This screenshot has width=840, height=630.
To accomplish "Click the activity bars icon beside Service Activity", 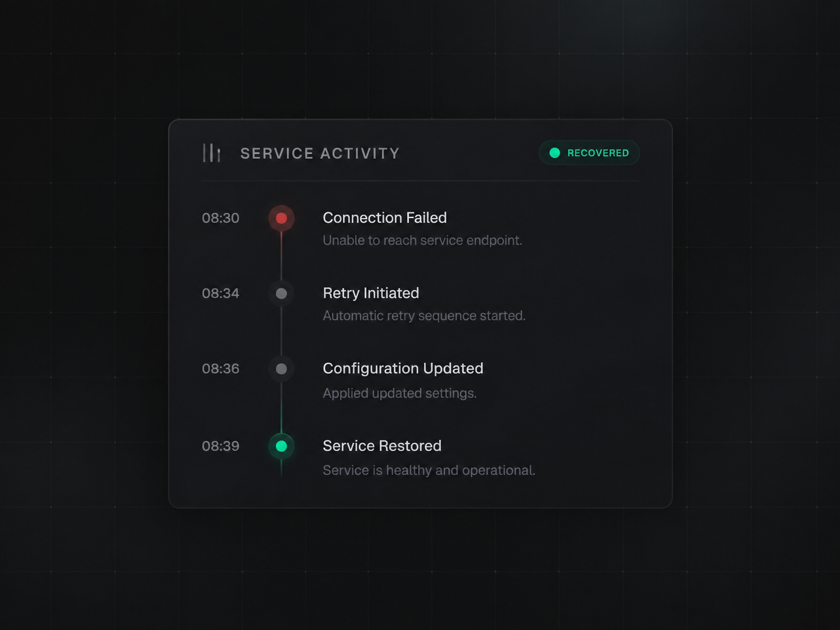I will (x=212, y=153).
